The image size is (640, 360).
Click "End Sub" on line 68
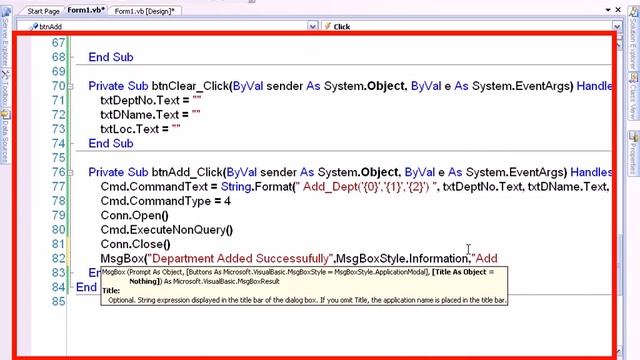(x=111, y=57)
